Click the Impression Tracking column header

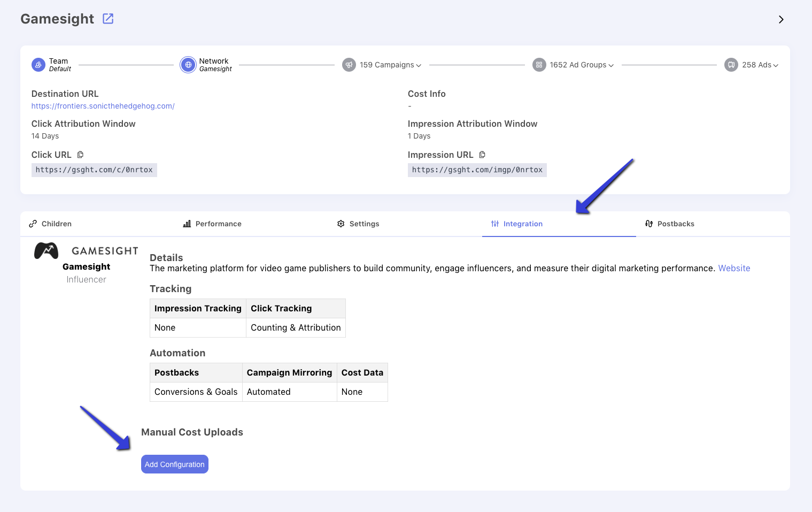pyautogui.click(x=198, y=308)
